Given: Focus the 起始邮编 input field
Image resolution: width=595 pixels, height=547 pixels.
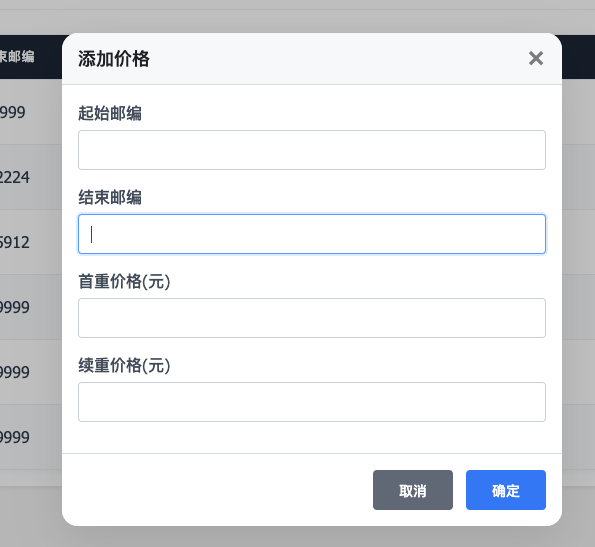Looking at the screenshot, I should click(x=312, y=150).
